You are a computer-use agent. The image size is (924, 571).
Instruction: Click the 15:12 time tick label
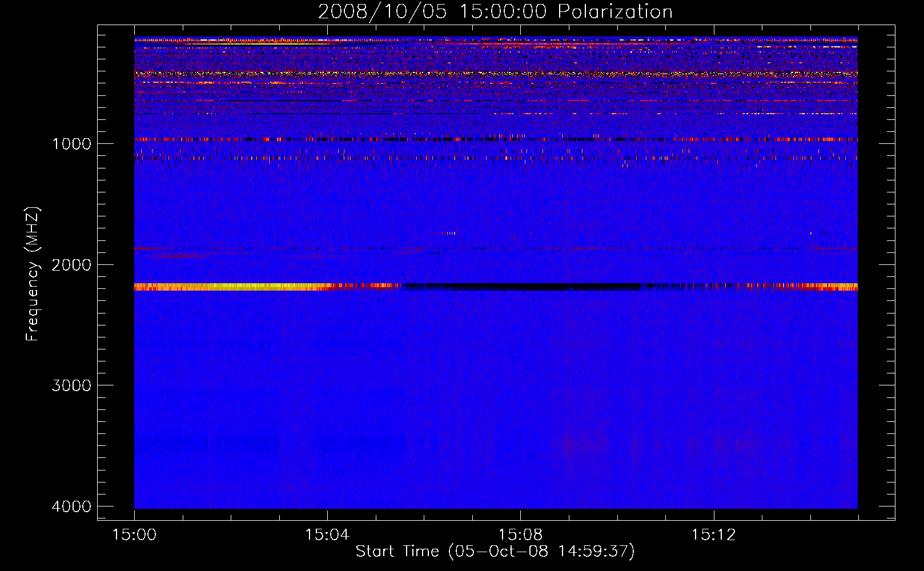click(x=713, y=534)
